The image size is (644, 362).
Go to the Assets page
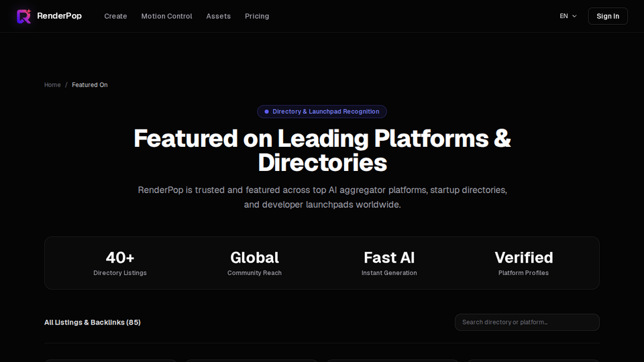pyautogui.click(x=218, y=16)
